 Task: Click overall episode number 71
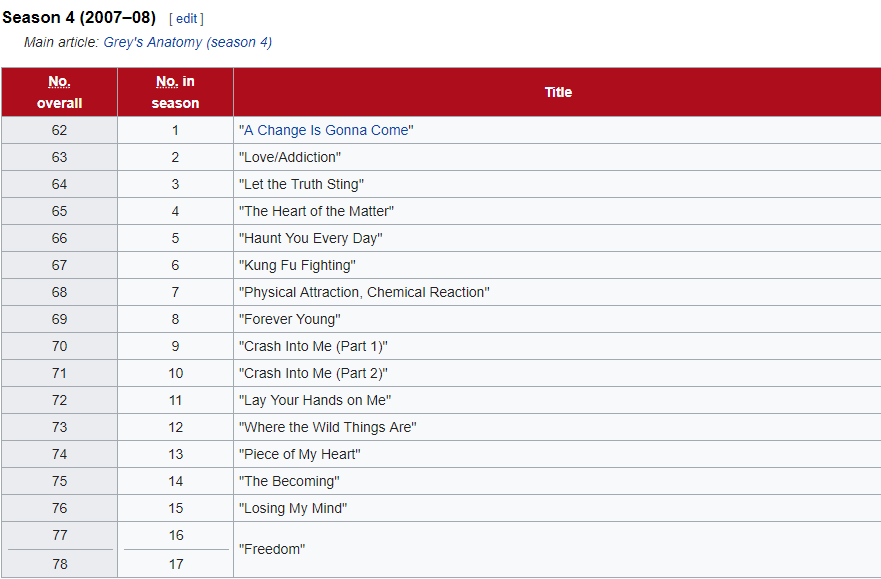coord(60,373)
